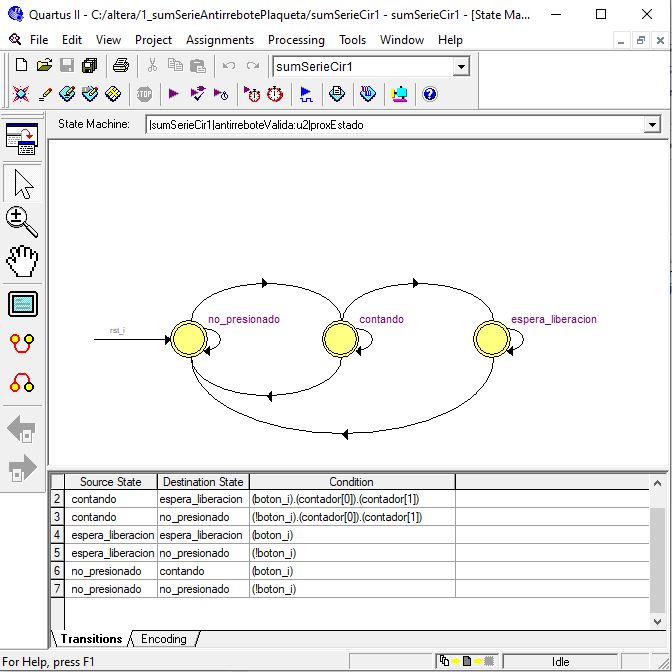Click the Destination State column header
Image resolution: width=672 pixels, height=672 pixels.
[203, 482]
